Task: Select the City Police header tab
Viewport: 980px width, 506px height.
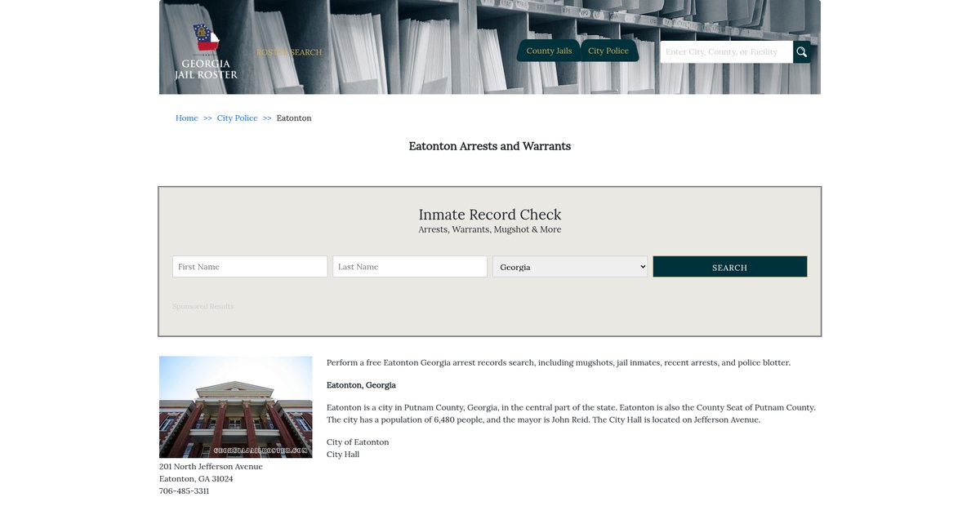Action: (x=608, y=51)
